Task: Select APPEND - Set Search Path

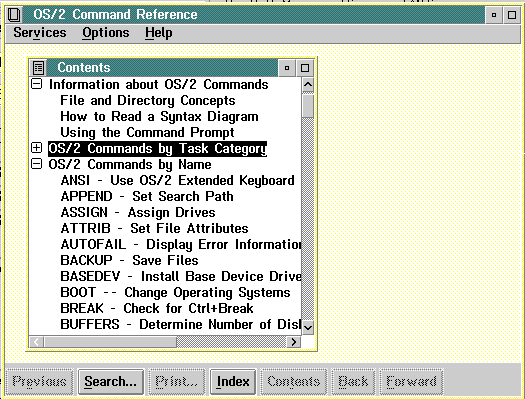Action: (147, 196)
